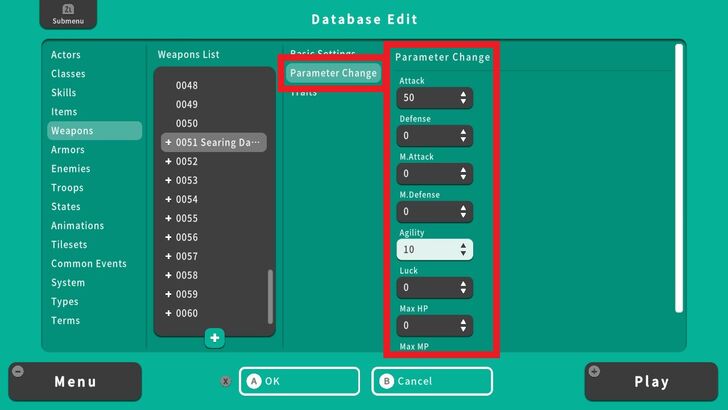The image size is (728, 410).
Task: Click the Defense value field
Action: 435,136
